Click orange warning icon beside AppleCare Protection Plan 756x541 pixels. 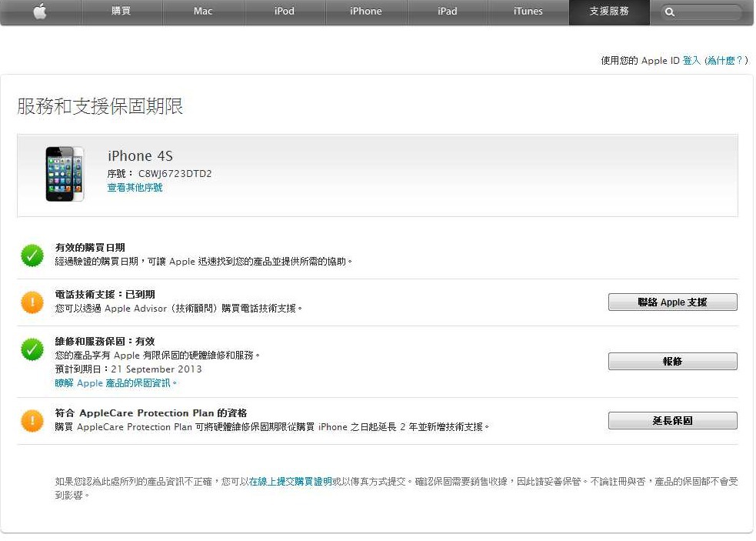(32, 420)
